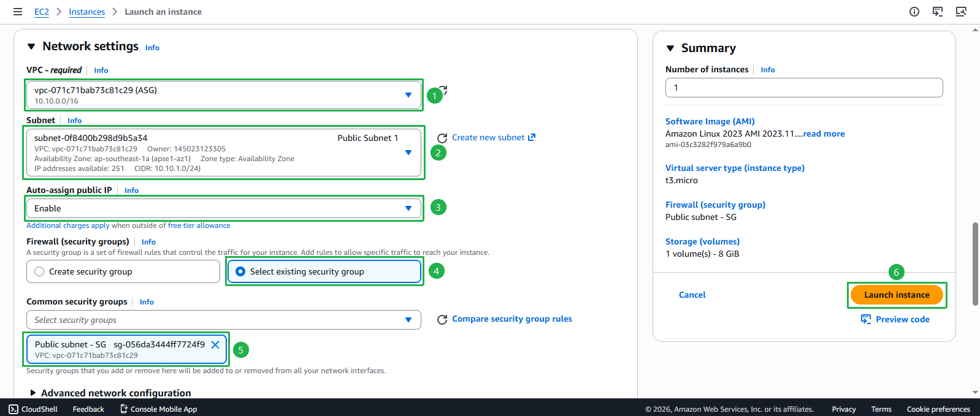The width and height of the screenshot is (980, 416).
Task: Open Subnet Info link
Action: click(x=74, y=121)
